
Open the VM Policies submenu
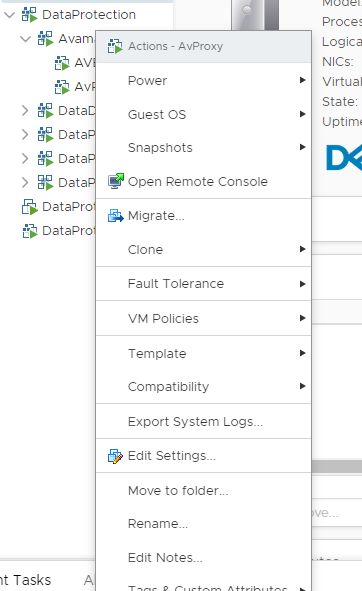coord(204,318)
